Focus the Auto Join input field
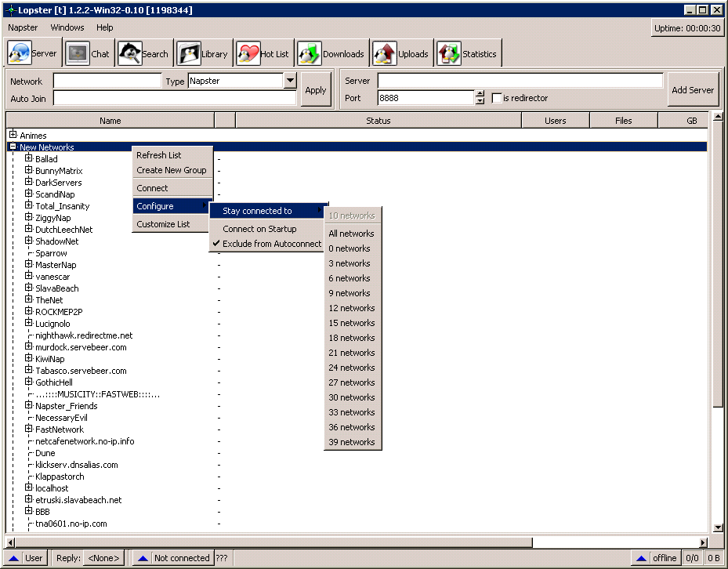This screenshot has height=569, width=728. click(175, 98)
